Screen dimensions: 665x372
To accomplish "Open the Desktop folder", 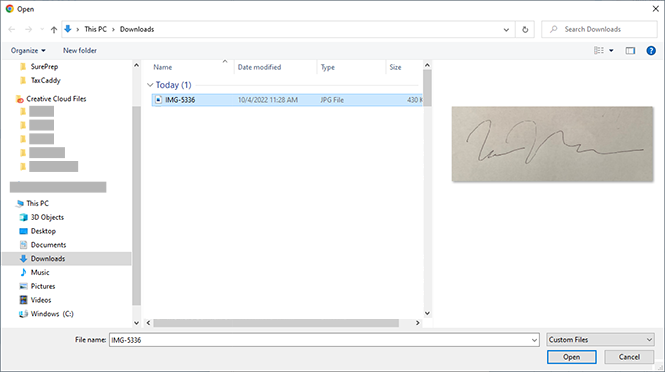I will [x=43, y=231].
